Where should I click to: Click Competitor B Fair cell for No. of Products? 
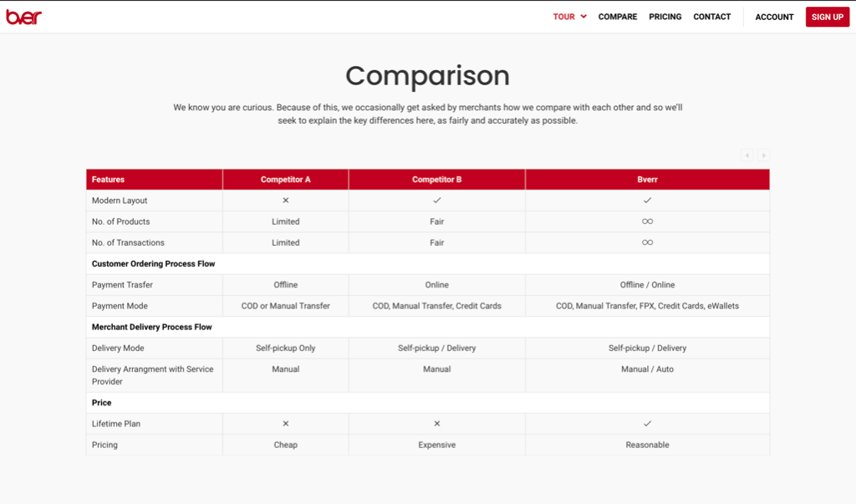coord(436,221)
